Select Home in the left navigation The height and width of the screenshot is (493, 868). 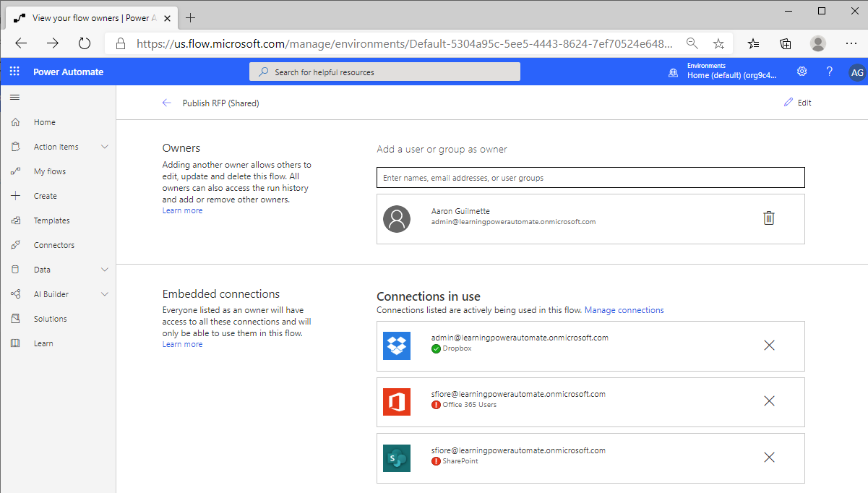coord(45,122)
